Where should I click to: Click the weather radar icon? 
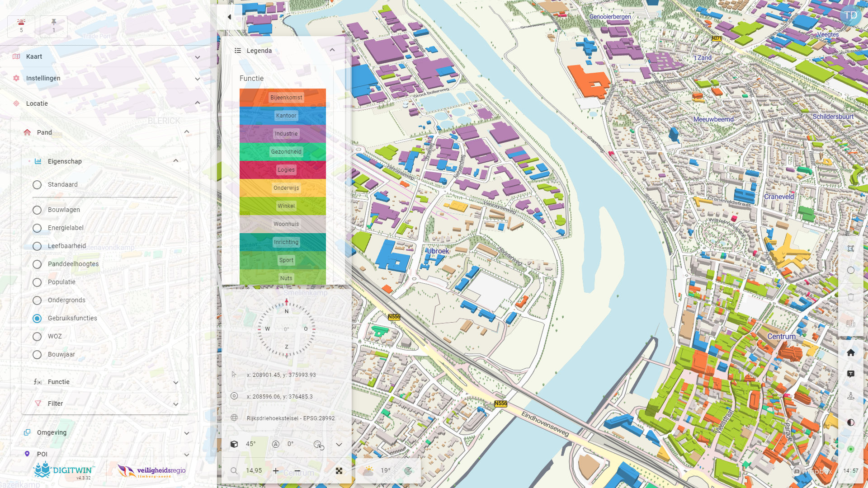coord(408,471)
